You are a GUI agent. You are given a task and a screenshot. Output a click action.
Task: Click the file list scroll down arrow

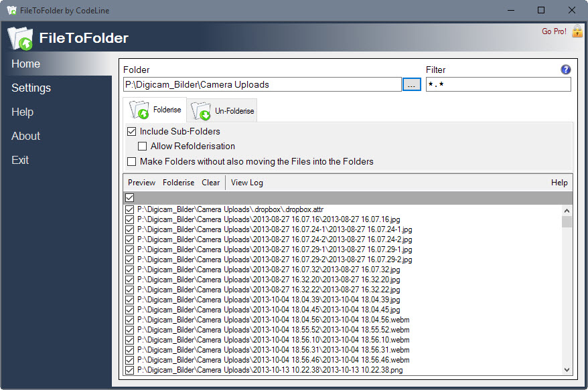pyautogui.click(x=567, y=370)
